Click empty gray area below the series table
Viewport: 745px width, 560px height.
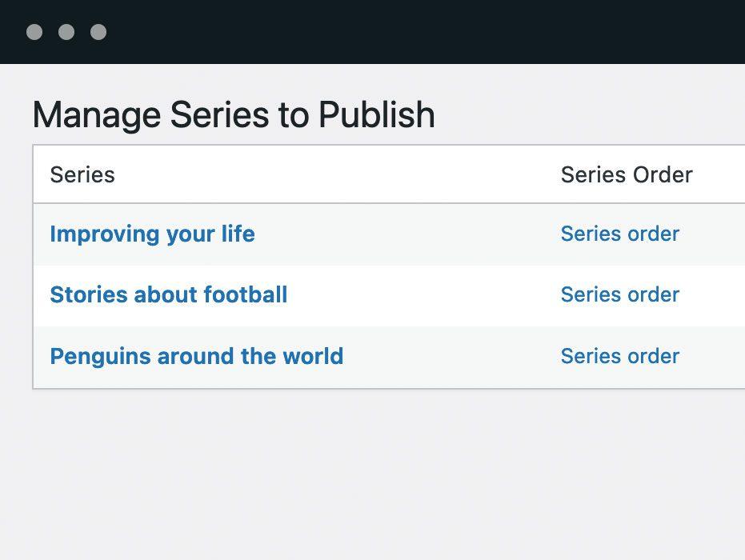pos(373,475)
